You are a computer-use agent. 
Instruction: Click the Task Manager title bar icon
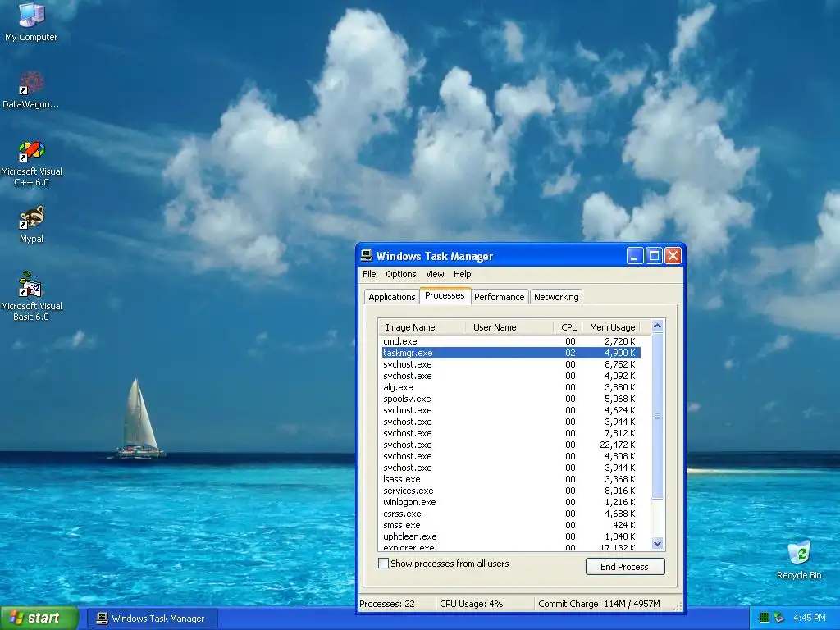tap(367, 256)
